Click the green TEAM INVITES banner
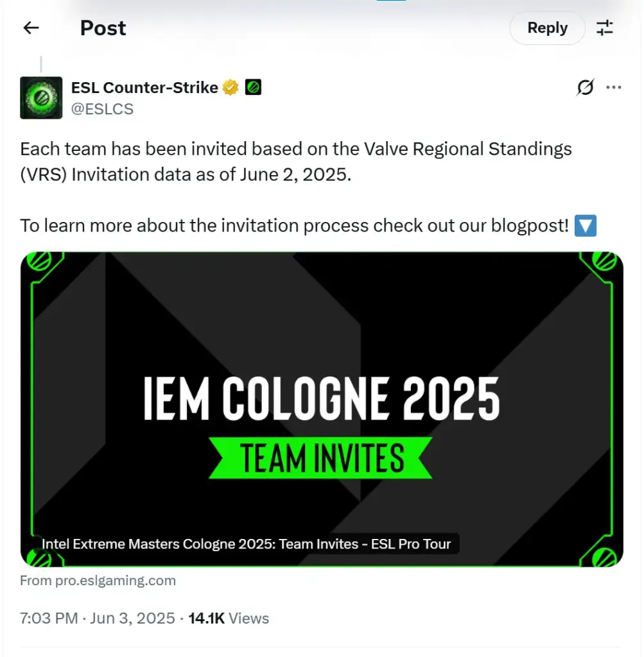The width and height of the screenshot is (644, 657). [321, 458]
